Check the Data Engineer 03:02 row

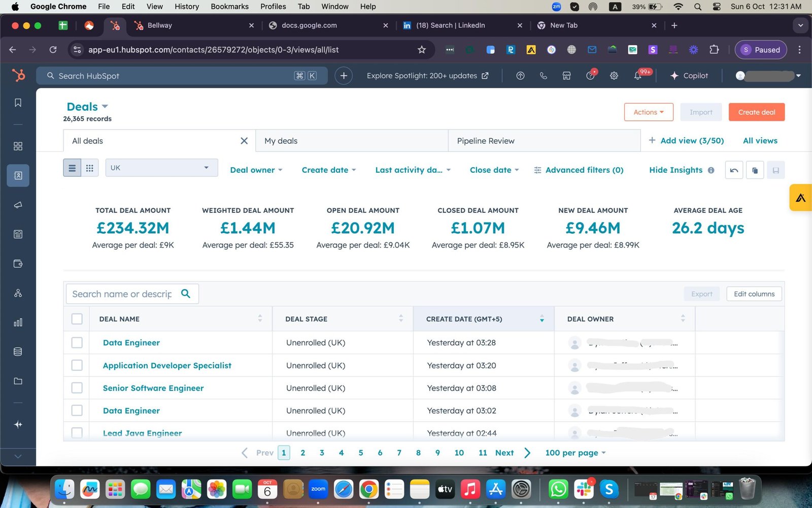pos(77,410)
